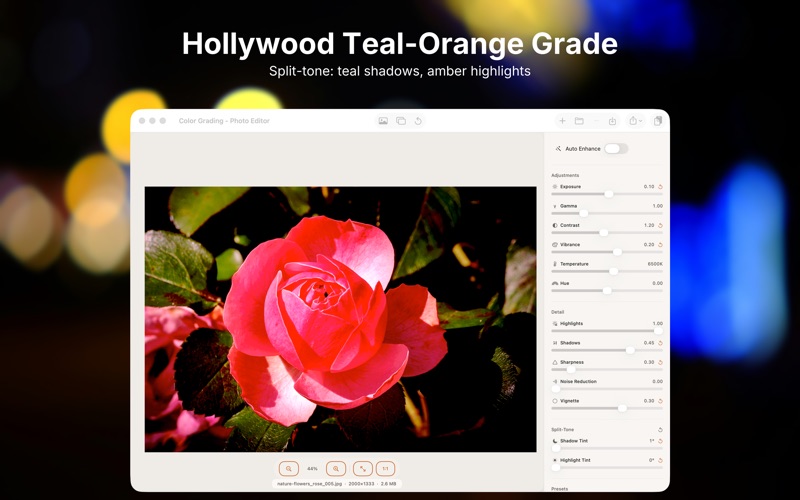Reset the Shadow Tint value

tap(660, 441)
